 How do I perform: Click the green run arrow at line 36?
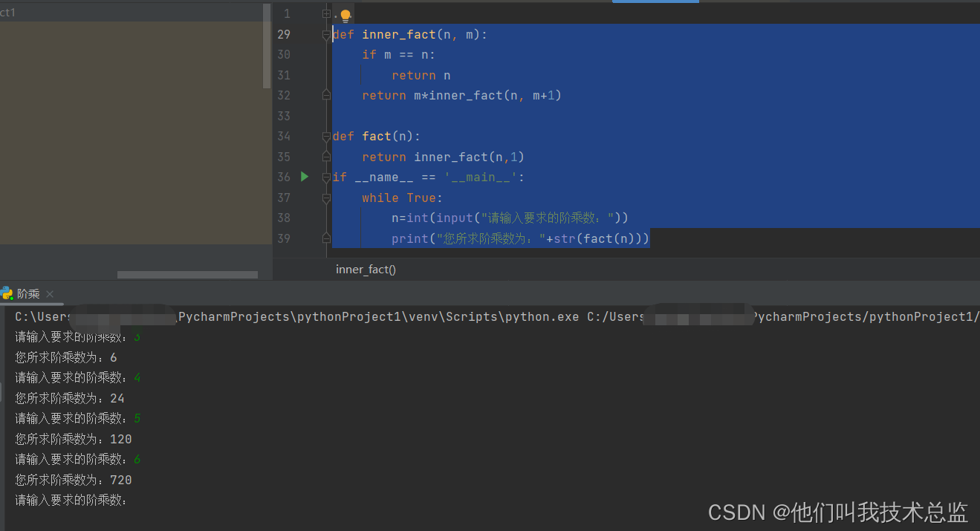(x=304, y=176)
